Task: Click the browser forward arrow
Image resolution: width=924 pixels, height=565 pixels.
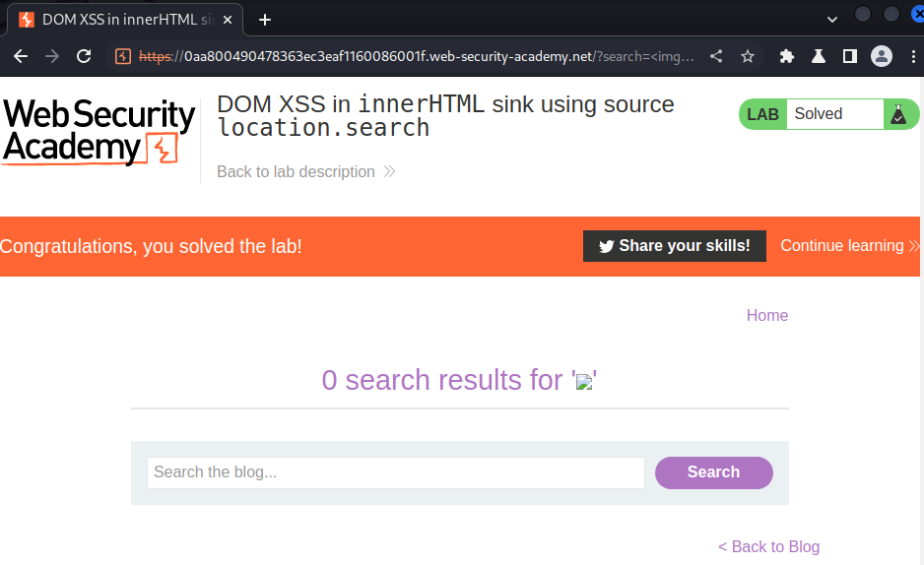Action: (x=52, y=56)
